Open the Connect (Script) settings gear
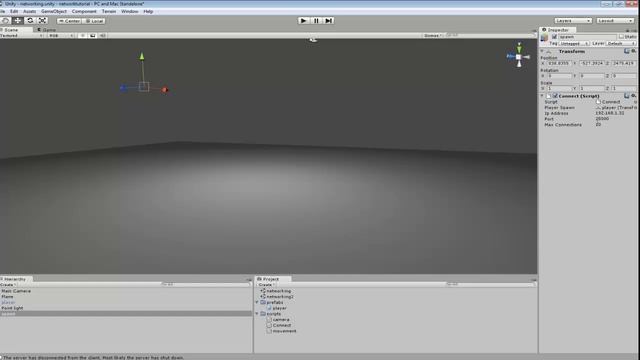 [x=633, y=96]
